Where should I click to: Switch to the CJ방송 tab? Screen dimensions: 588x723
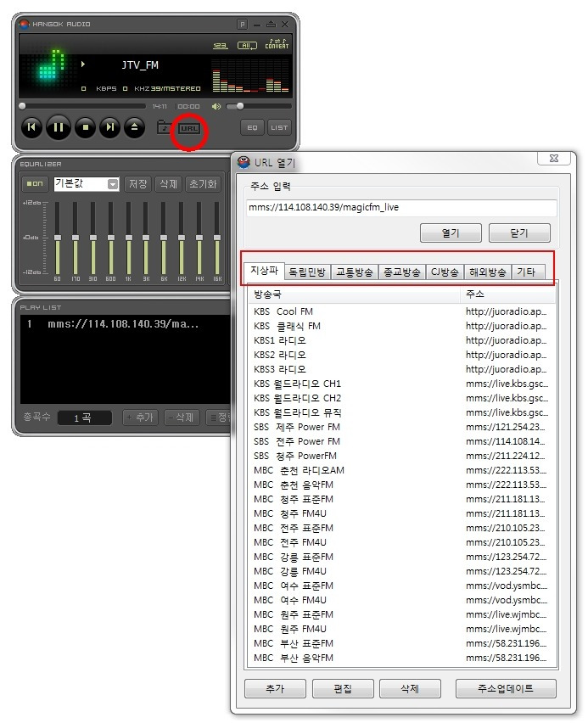point(445,272)
